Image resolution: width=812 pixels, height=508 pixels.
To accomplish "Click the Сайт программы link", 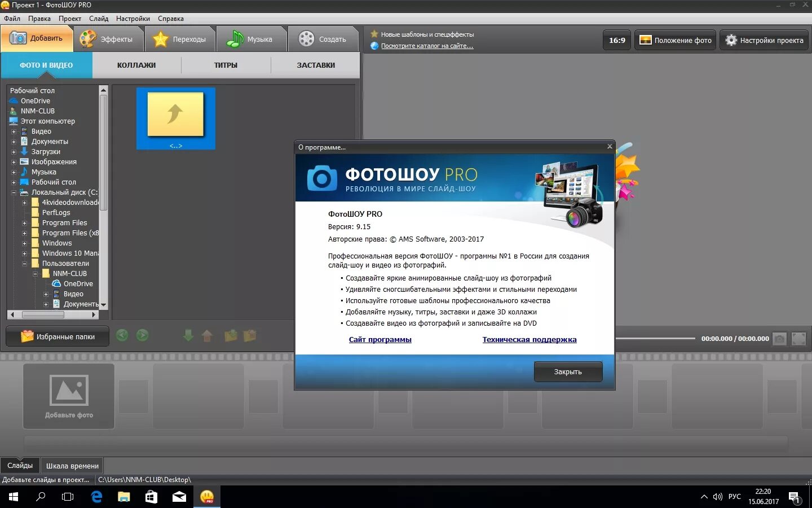I will pyautogui.click(x=380, y=339).
